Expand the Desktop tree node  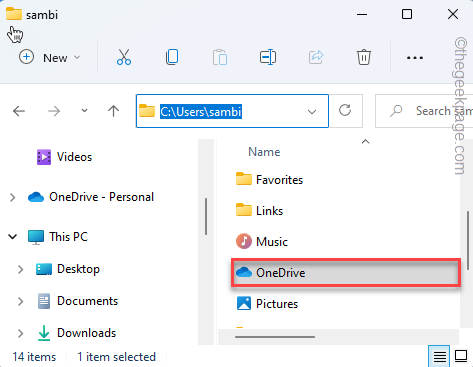[20, 269]
